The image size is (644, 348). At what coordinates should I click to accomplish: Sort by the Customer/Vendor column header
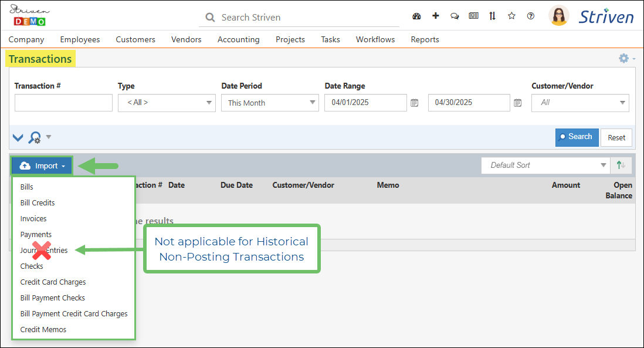coord(303,185)
